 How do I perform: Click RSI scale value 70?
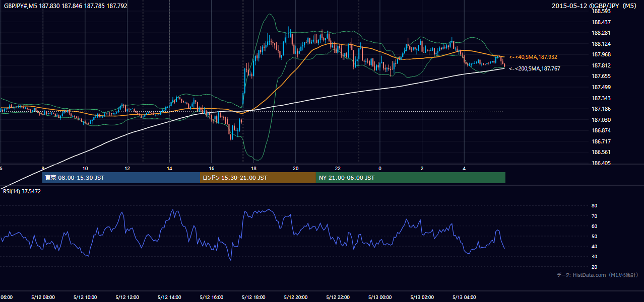pos(594,216)
